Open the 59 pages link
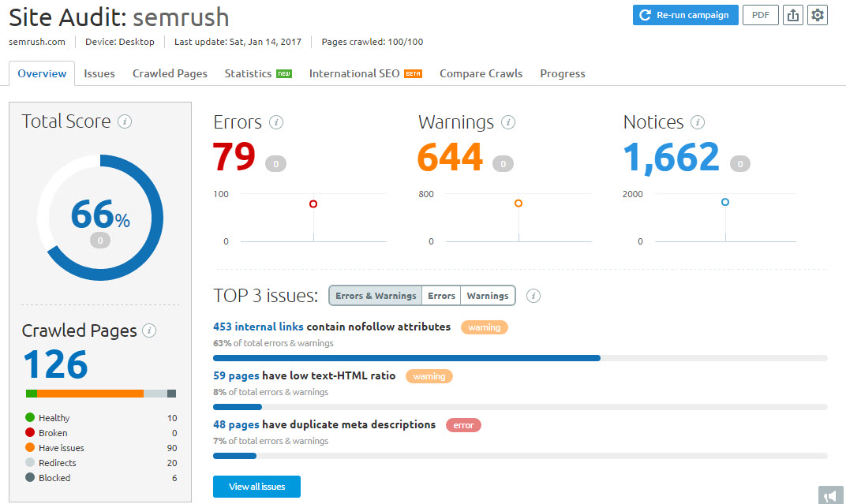 tap(236, 375)
